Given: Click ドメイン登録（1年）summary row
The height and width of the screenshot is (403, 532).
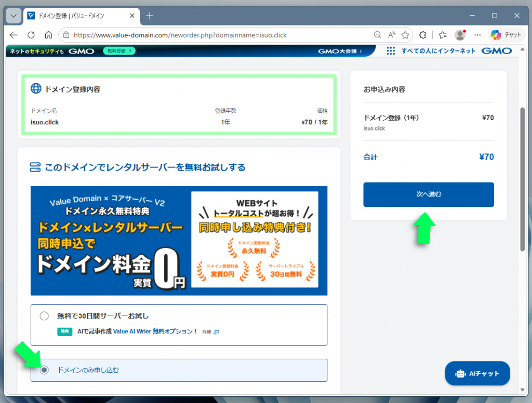Looking at the screenshot, I should [429, 122].
